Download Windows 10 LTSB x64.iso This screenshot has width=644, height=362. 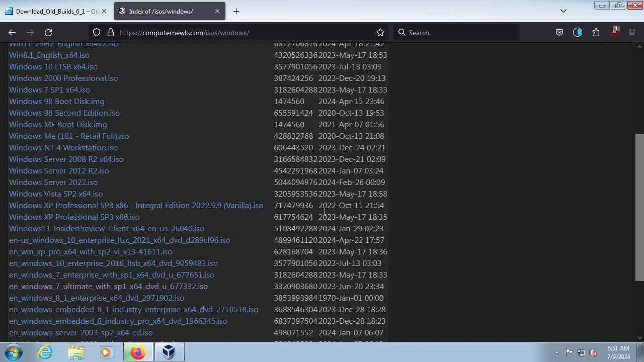pos(53,66)
